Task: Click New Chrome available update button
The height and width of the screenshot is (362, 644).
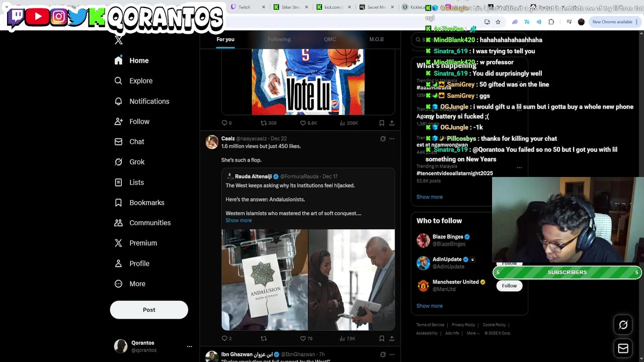Action: 615,22
